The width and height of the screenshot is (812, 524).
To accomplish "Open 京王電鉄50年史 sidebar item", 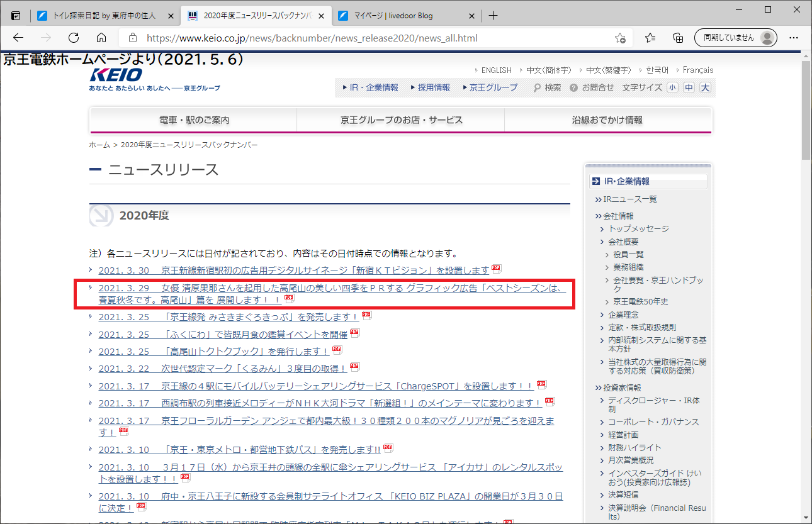I will click(x=641, y=301).
